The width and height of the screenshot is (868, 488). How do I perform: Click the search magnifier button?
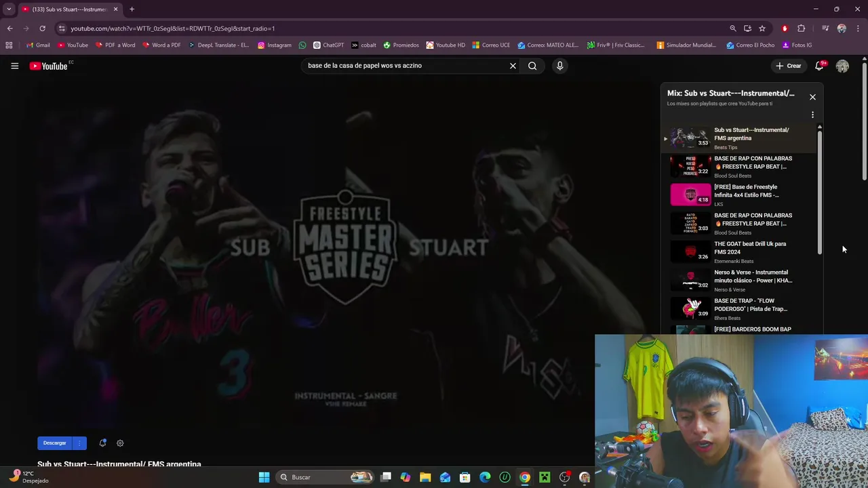tap(532, 66)
